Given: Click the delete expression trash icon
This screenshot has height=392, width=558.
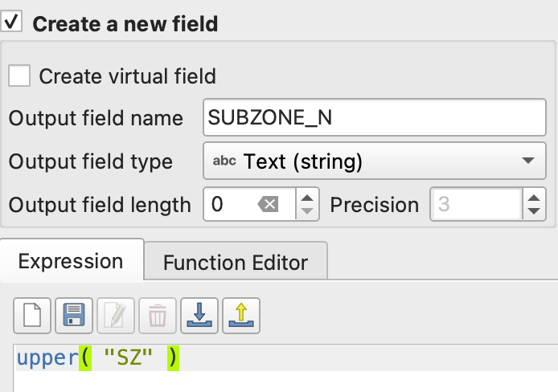Looking at the screenshot, I should coord(158,315).
